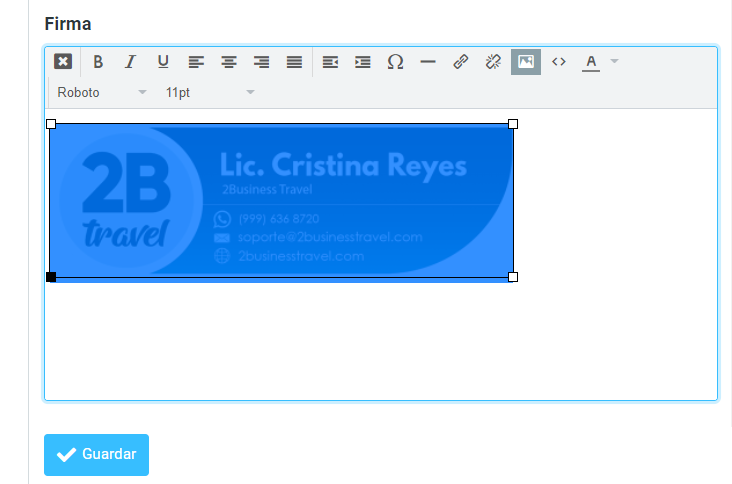Expand the text color dropdown arrow
Screen dimensions: 732x484
click(x=614, y=61)
